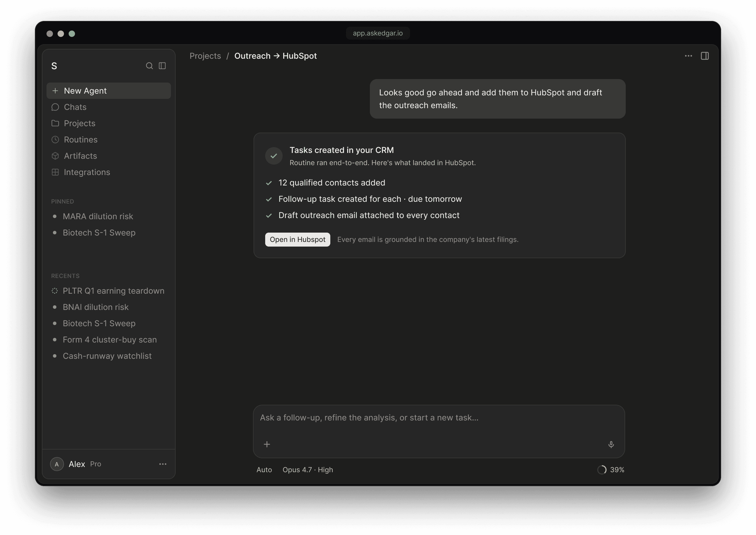Image resolution: width=756 pixels, height=535 pixels.
Task: Start voice input with microphone icon
Action: coord(611,444)
